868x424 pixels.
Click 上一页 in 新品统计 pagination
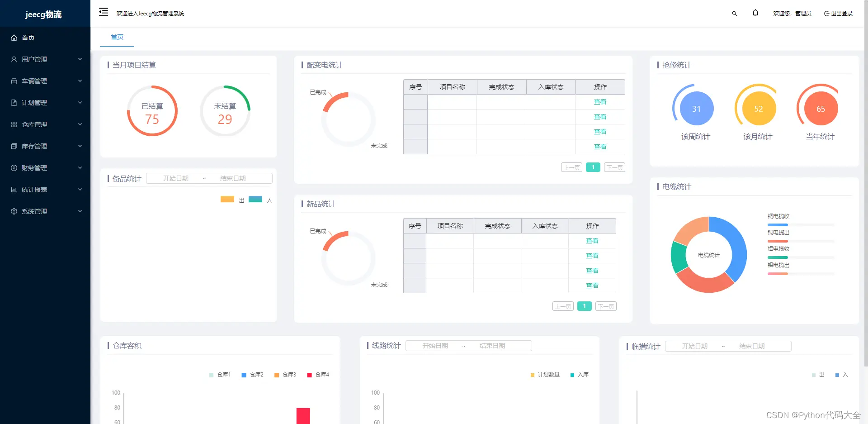pos(563,306)
